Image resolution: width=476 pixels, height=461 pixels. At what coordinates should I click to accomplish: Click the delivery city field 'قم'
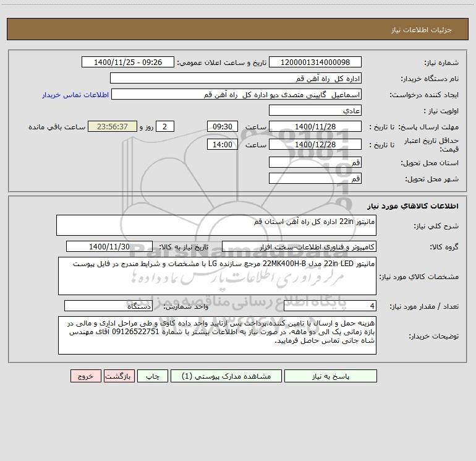coord(315,178)
